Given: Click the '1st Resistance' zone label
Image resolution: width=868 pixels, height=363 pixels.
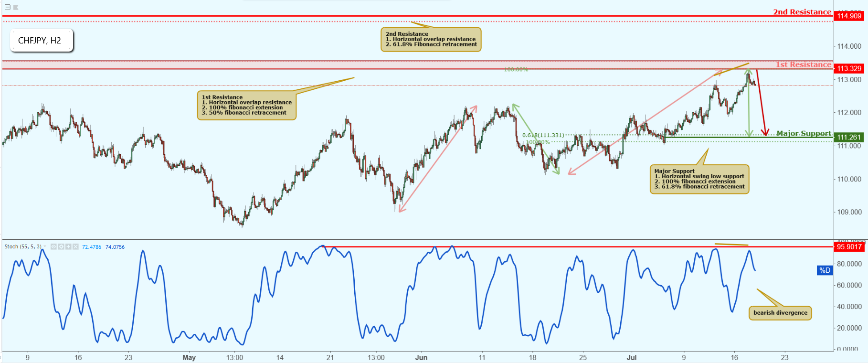Looking at the screenshot, I should click(804, 64).
